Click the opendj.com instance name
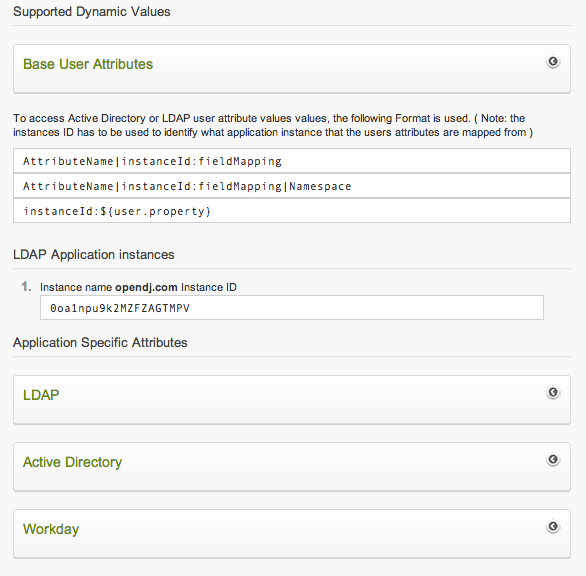The width and height of the screenshot is (586, 576). coord(146,287)
